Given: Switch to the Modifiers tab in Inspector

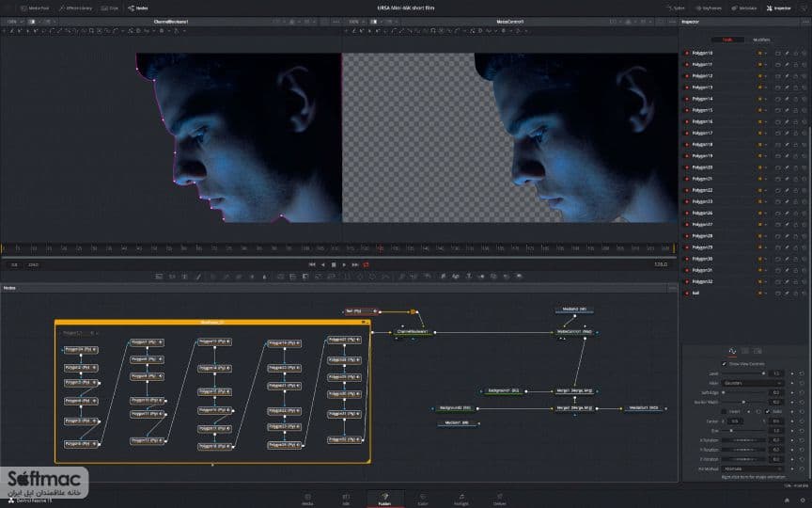Looking at the screenshot, I should click(760, 40).
